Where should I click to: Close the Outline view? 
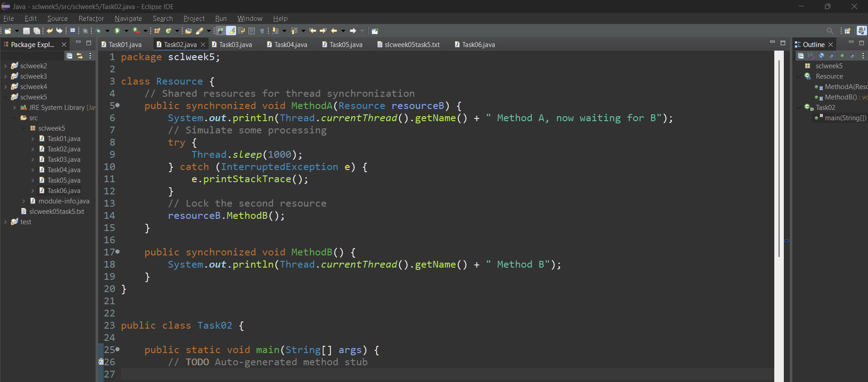click(x=830, y=44)
